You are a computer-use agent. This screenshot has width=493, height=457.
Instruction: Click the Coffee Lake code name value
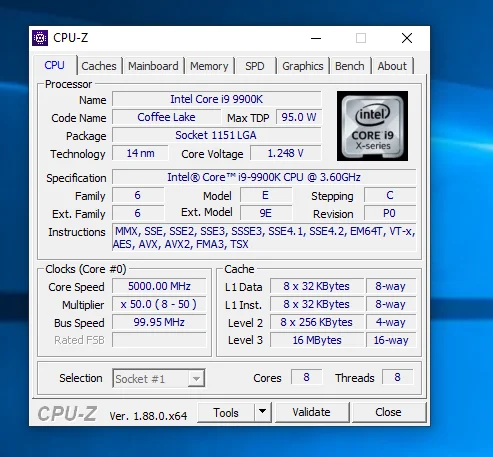(x=166, y=117)
